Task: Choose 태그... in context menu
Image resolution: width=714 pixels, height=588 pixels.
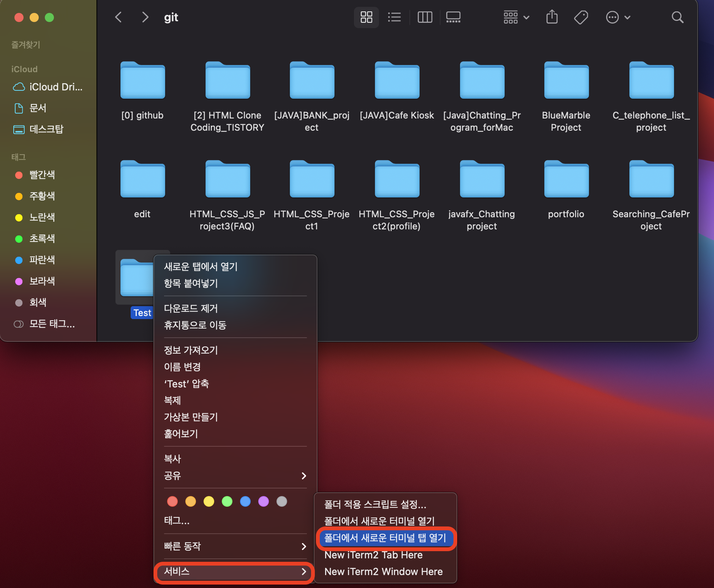Action: pyautogui.click(x=235, y=520)
